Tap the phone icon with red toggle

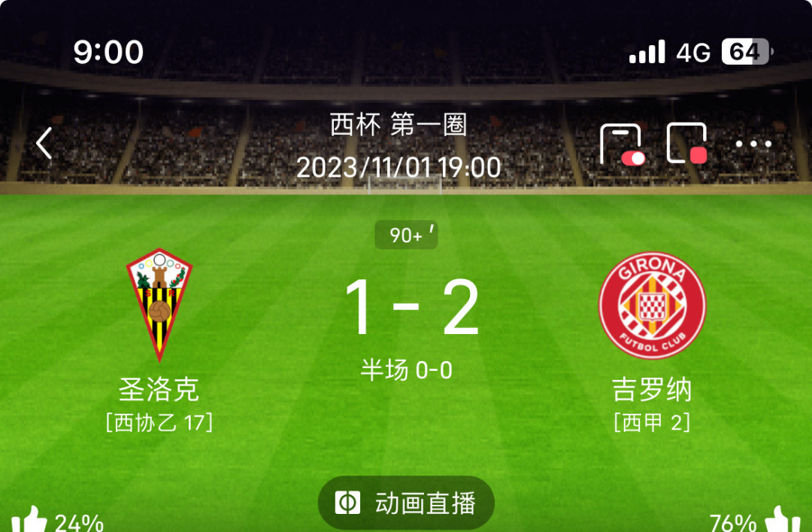[623, 144]
